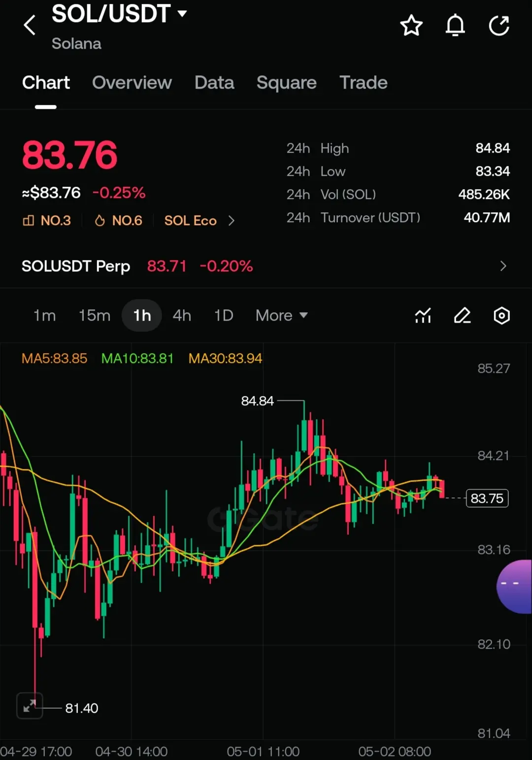Set a price alert via bell icon

[x=455, y=26]
